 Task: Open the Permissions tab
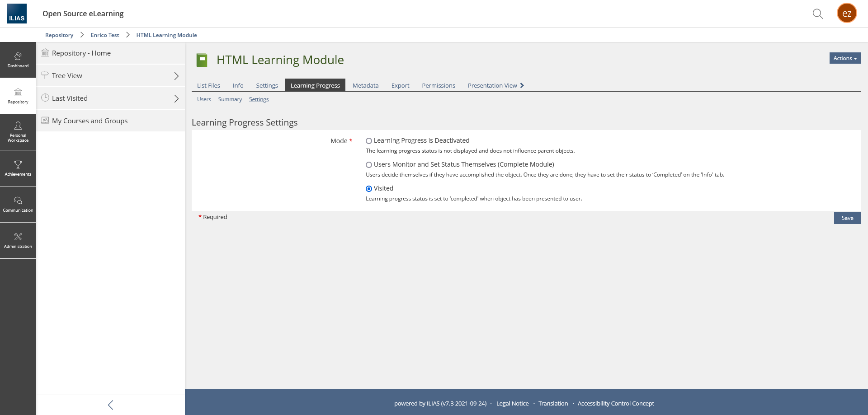click(439, 85)
